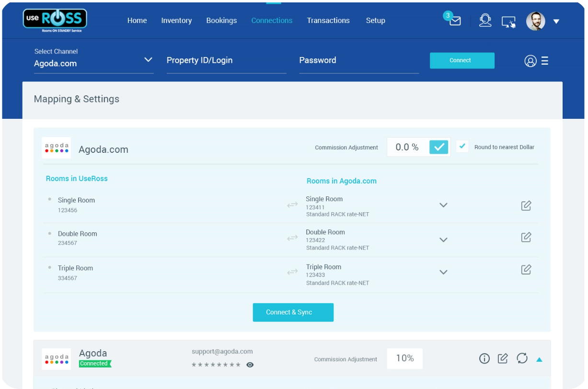Screen dimensions: 588x389
Task: Click the Rooms in Agoda.com heading
Action: pos(342,181)
